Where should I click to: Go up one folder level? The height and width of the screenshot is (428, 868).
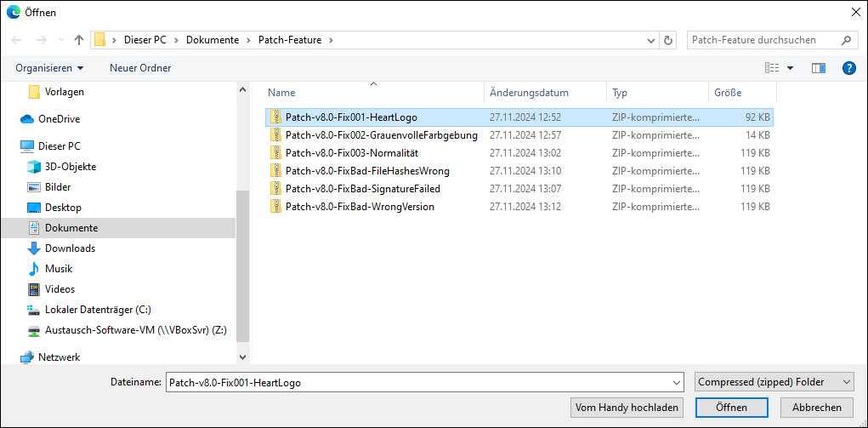click(x=78, y=40)
